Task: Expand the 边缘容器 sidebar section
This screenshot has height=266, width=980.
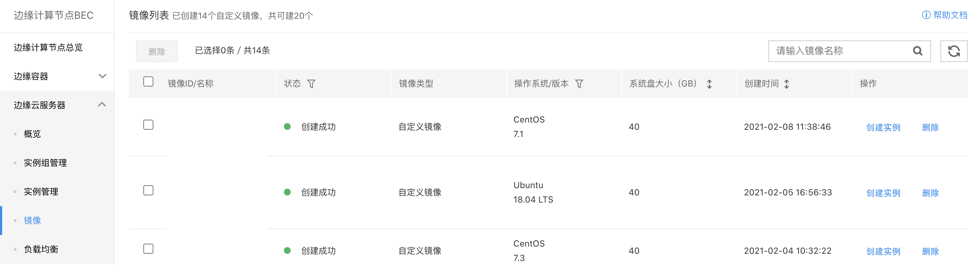Action: click(57, 76)
